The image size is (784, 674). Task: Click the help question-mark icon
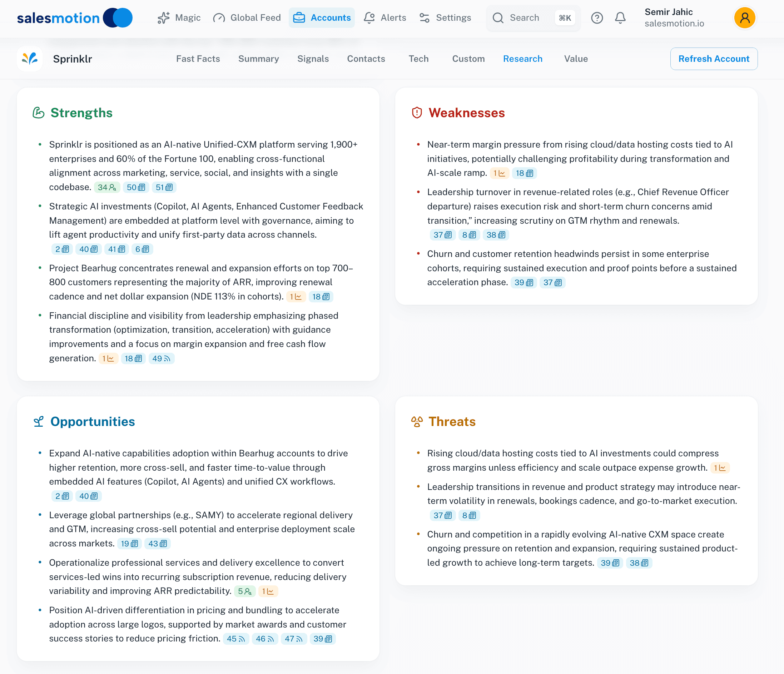click(x=597, y=18)
